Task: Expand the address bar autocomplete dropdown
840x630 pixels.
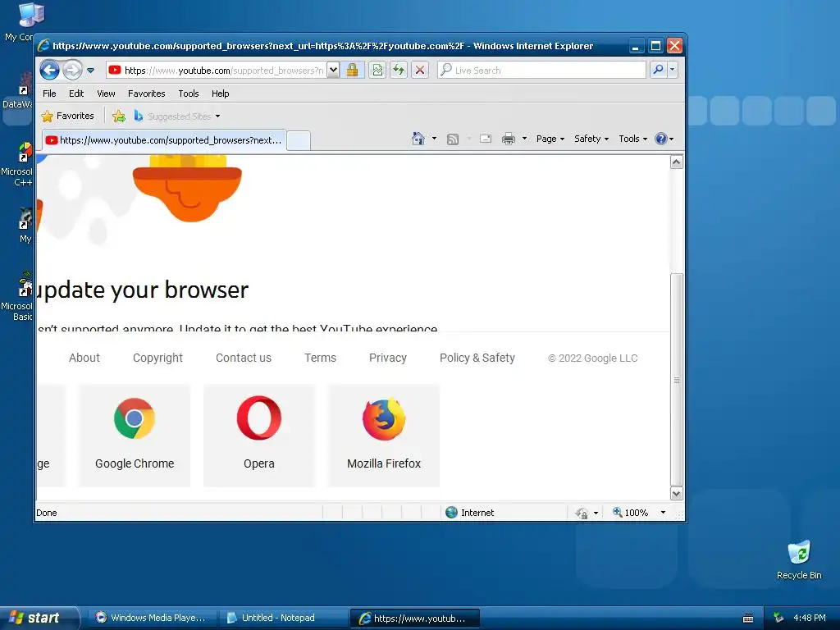Action: pyautogui.click(x=333, y=71)
